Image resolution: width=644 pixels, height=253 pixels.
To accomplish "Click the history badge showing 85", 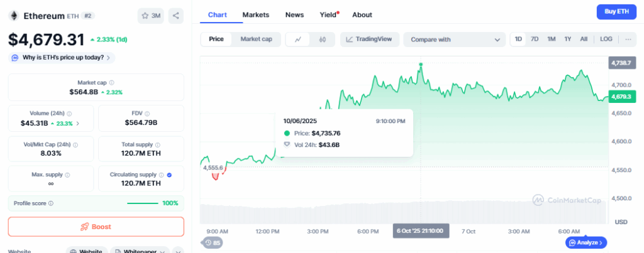I will tap(213, 243).
